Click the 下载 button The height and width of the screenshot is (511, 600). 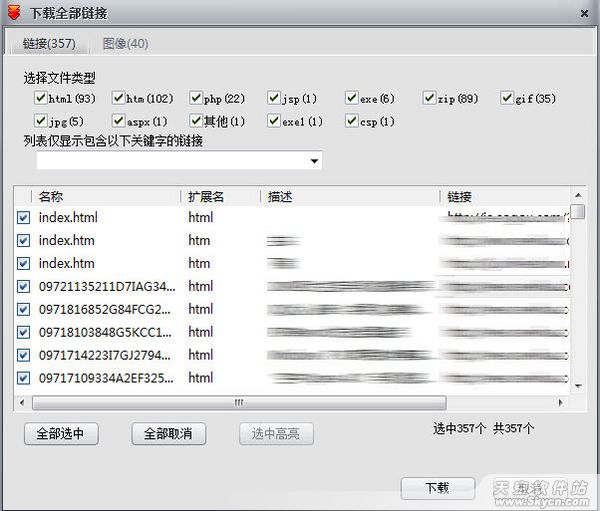[x=437, y=488]
